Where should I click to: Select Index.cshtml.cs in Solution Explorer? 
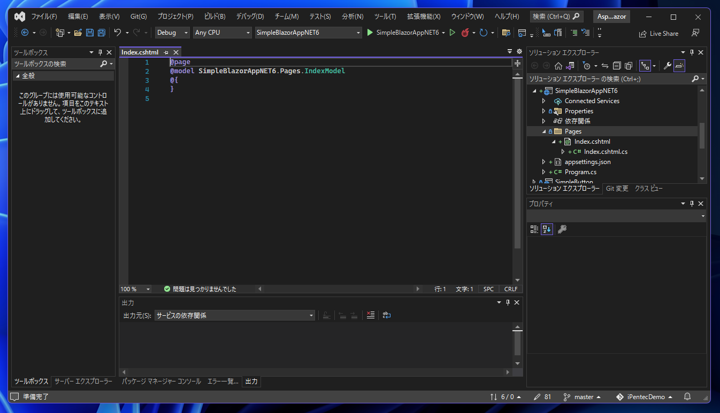[x=605, y=152]
